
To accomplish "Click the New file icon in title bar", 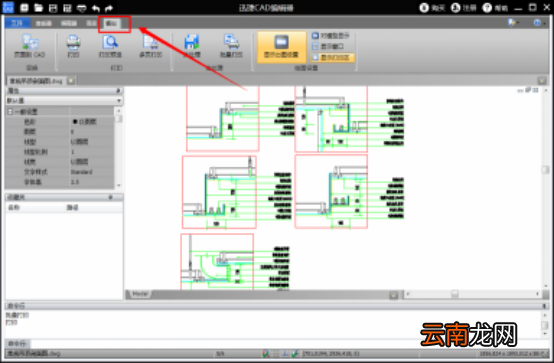I will coord(24,8).
